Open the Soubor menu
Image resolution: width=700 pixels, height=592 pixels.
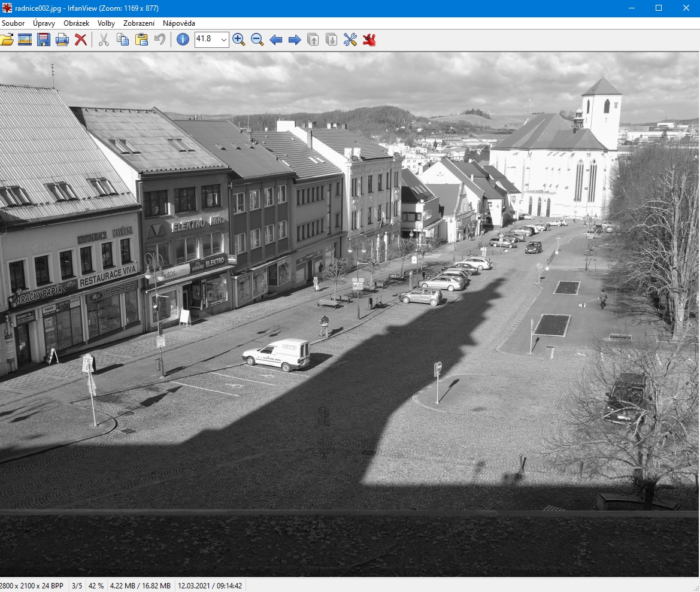pos(13,23)
